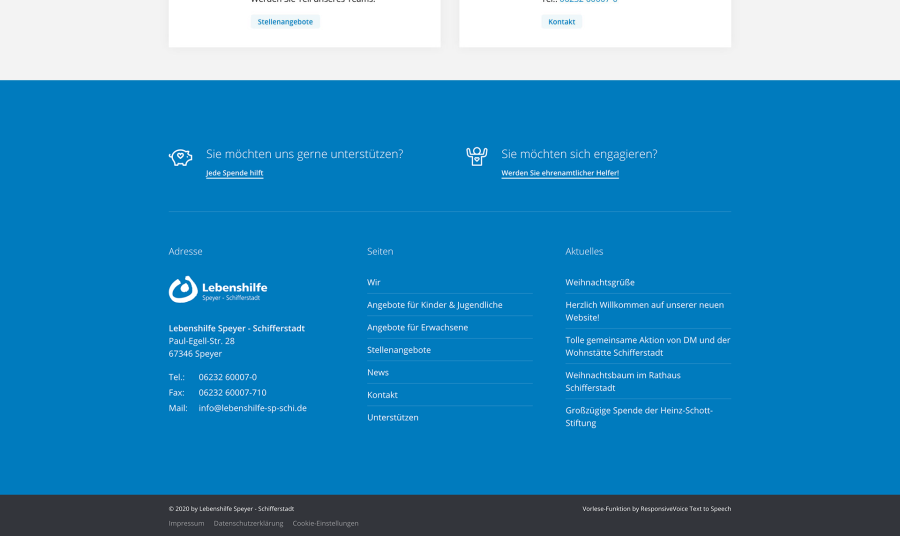Open 'Großzügige Spende der Heinz-Schott-Stiftung' article
The width and height of the screenshot is (900, 536).
[x=639, y=417]
